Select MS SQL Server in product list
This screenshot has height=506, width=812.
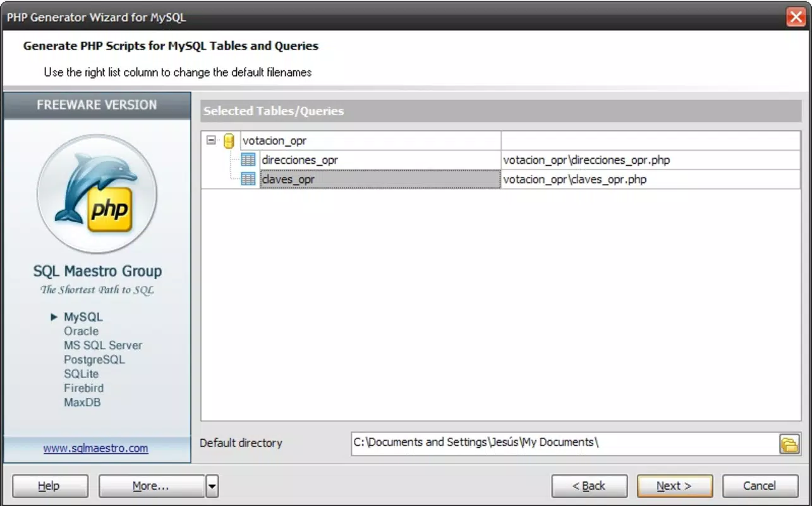(x=103, y=345)
